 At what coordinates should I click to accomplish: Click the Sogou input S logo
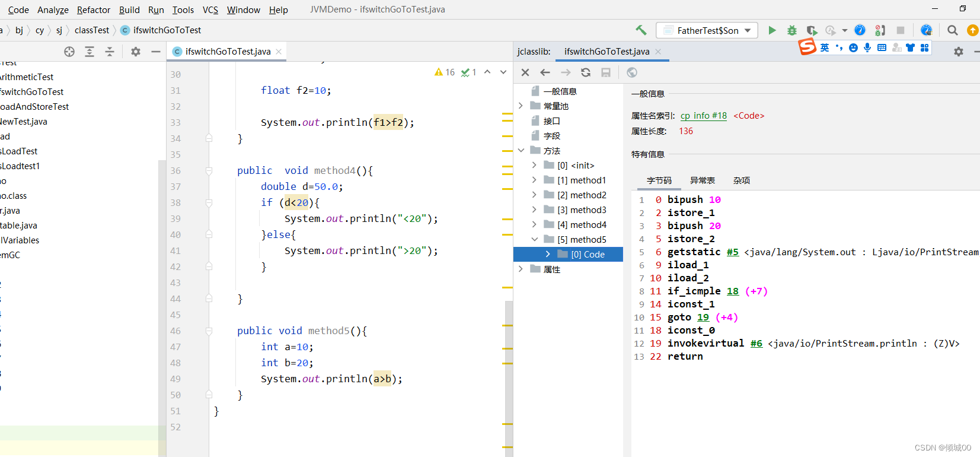807,46
